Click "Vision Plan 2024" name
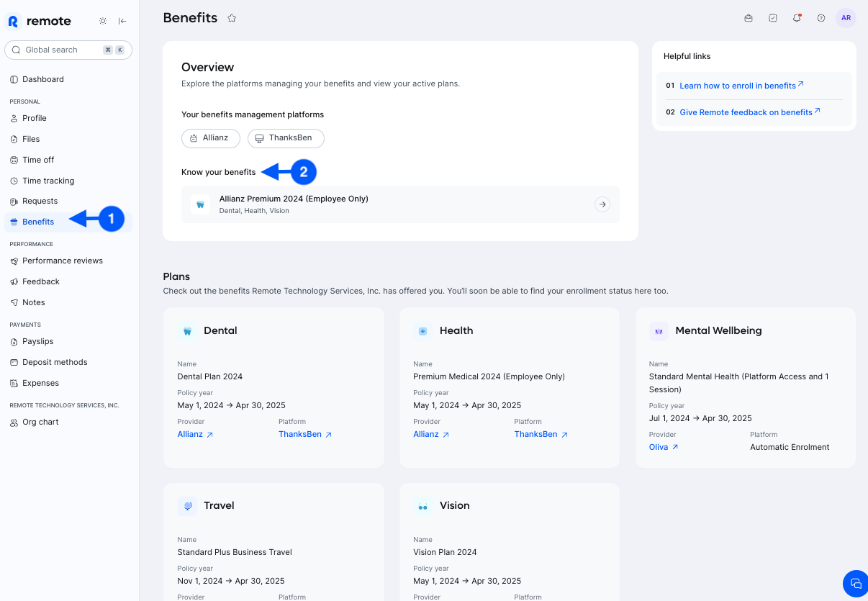Image resolution: width=868 pixels, height=601 pixels. tap(445, 553)
